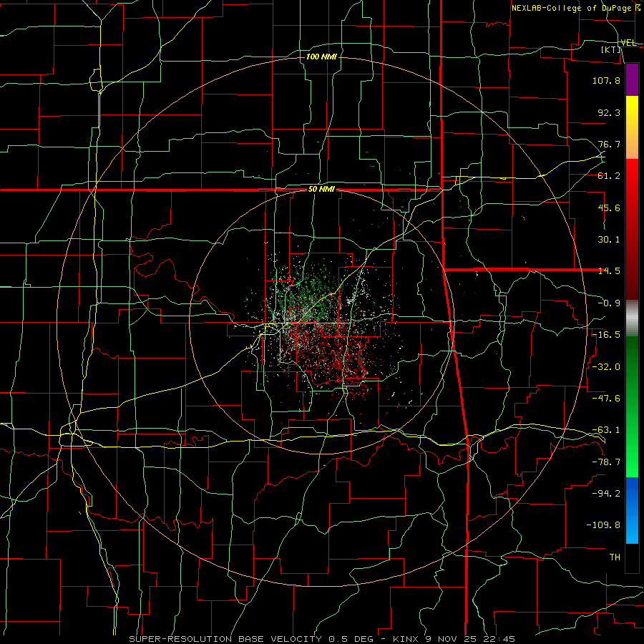
Task: Click the red segment of the color bar
Action: point(632,229)
